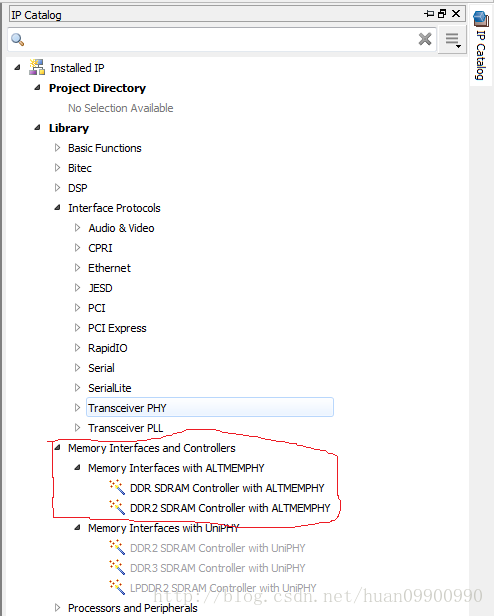Open the IP Catalog options menu icon
The width and height of the screenshot is (494, 616).
point(452,40)
